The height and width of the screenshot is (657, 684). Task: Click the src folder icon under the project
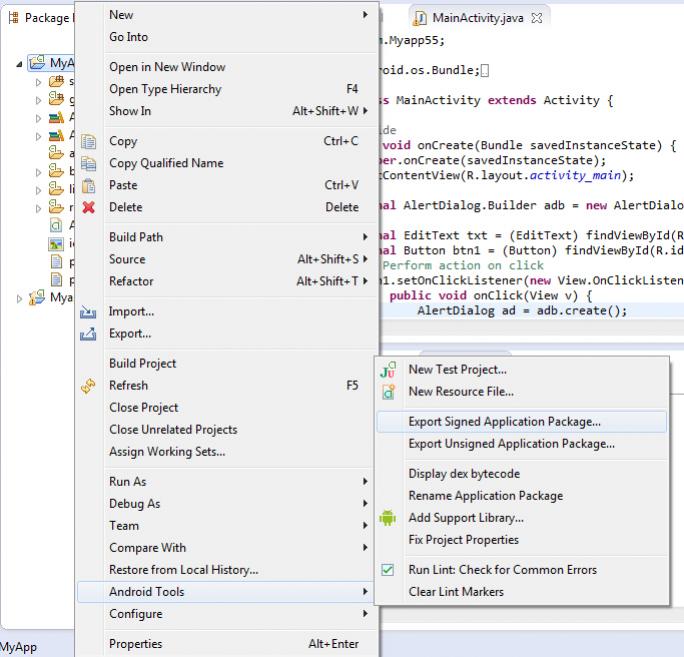56,82
